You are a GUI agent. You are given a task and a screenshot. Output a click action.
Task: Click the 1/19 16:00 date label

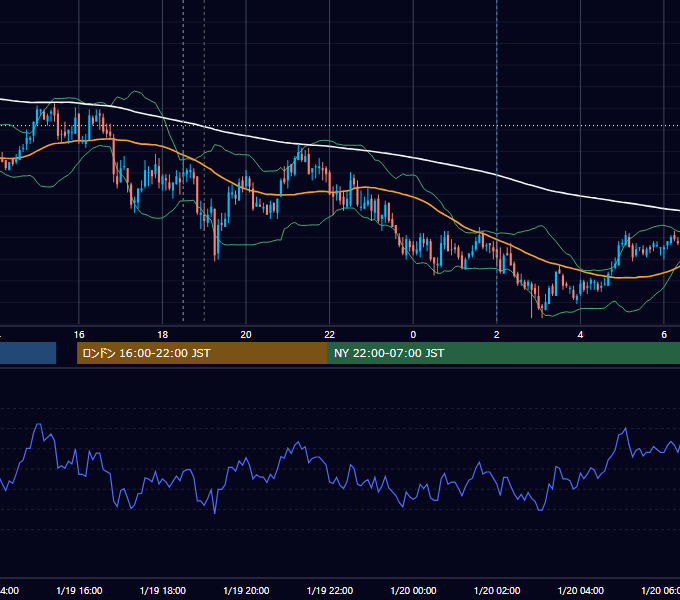pos(79,590)
